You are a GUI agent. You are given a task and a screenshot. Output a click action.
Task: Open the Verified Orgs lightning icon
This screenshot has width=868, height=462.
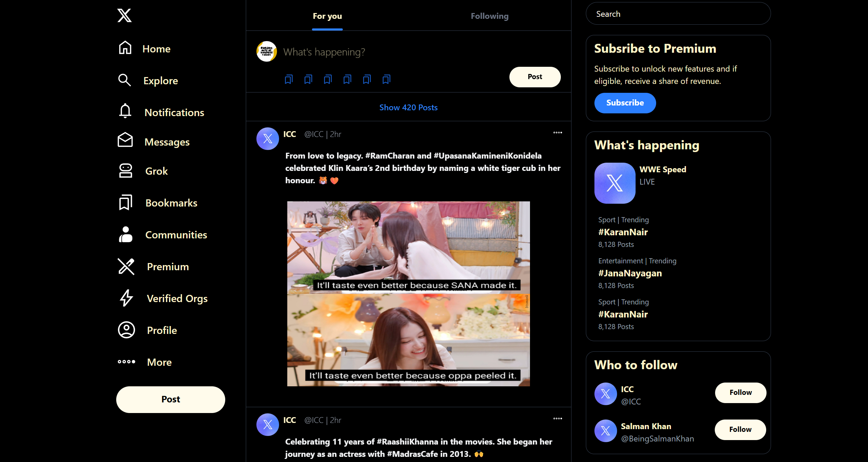(126, 298)
